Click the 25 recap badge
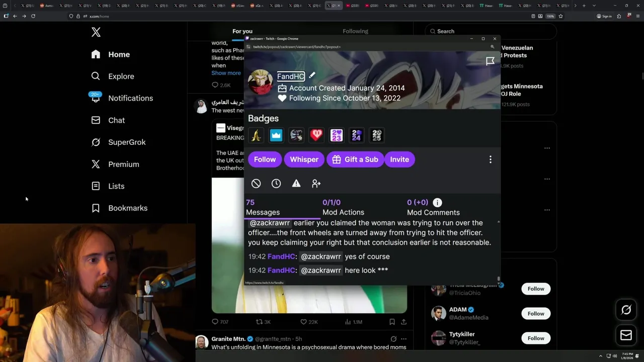Image resolution: width=644 pixels, height=362 pixels. 377,135
